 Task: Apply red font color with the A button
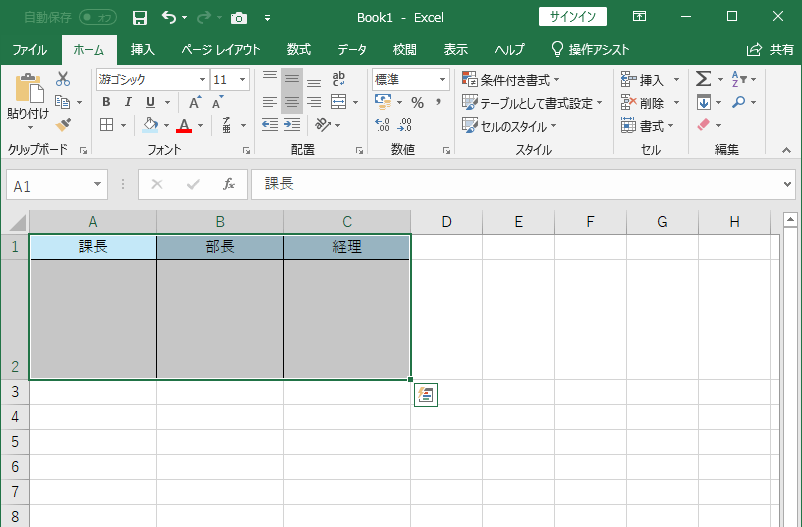point(184,125)
